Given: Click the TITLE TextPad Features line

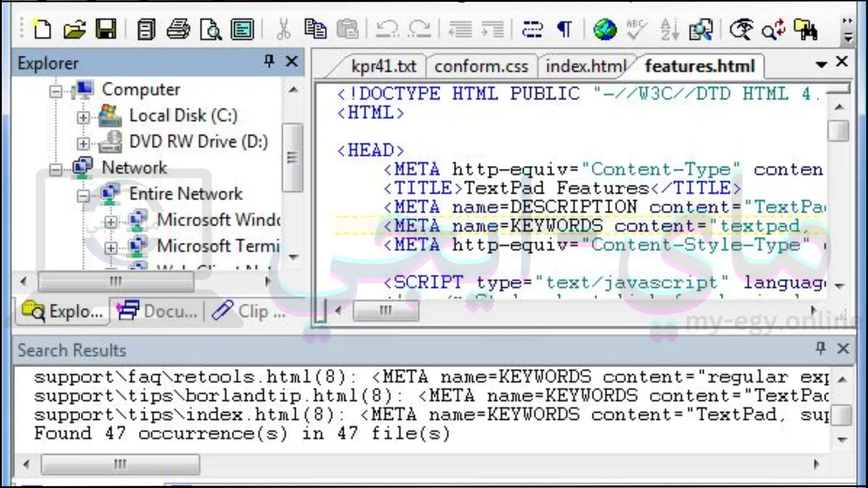Looking at the screenshot, I should coord(562,188).
